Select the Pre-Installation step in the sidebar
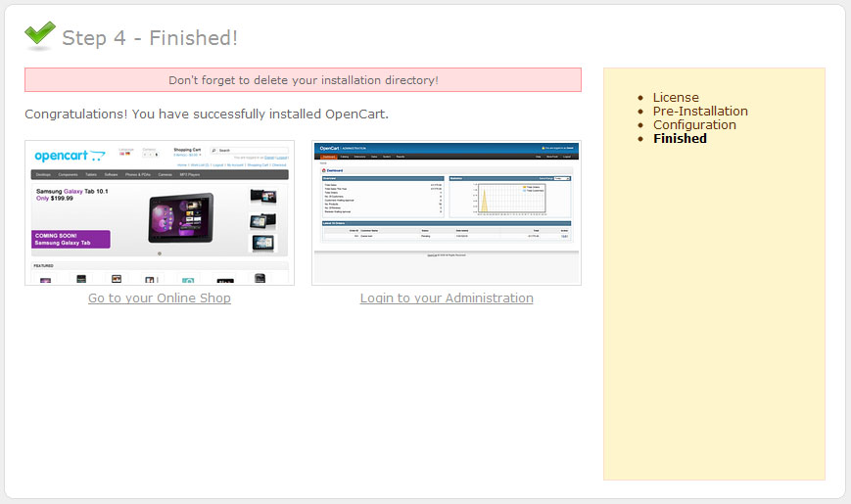 point(700,111)
